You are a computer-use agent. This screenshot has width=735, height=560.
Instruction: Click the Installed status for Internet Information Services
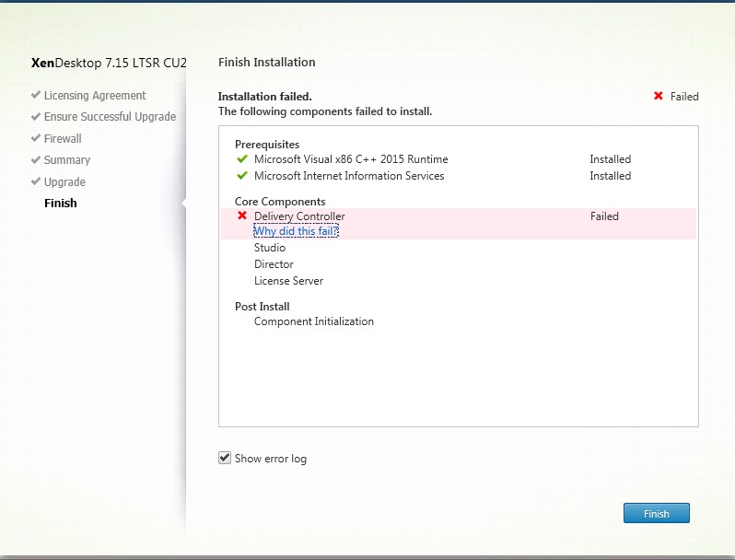610,176
